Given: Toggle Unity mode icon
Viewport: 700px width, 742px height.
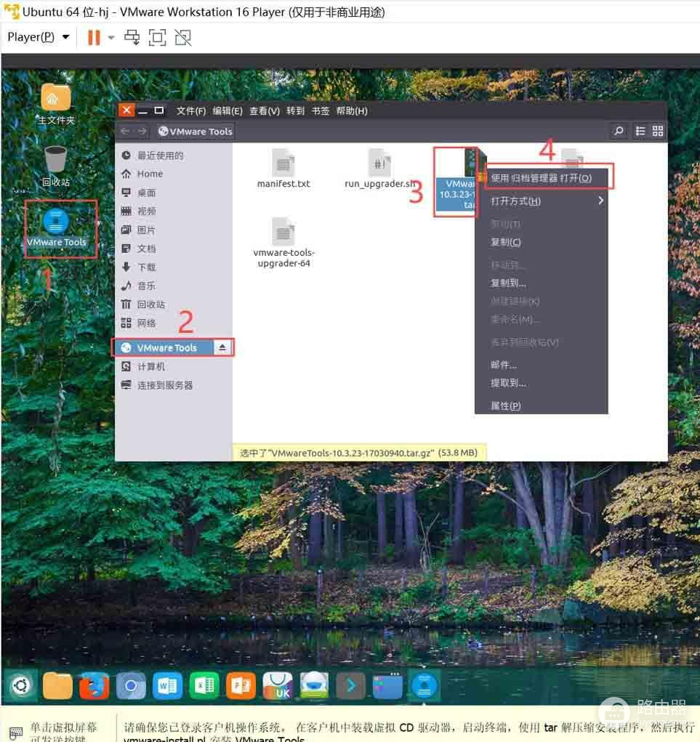Looking at the screenshot, I should tap(183, 37).
